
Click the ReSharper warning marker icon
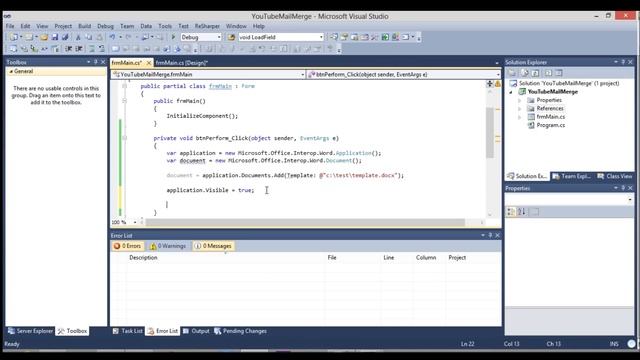coord(498,84)
